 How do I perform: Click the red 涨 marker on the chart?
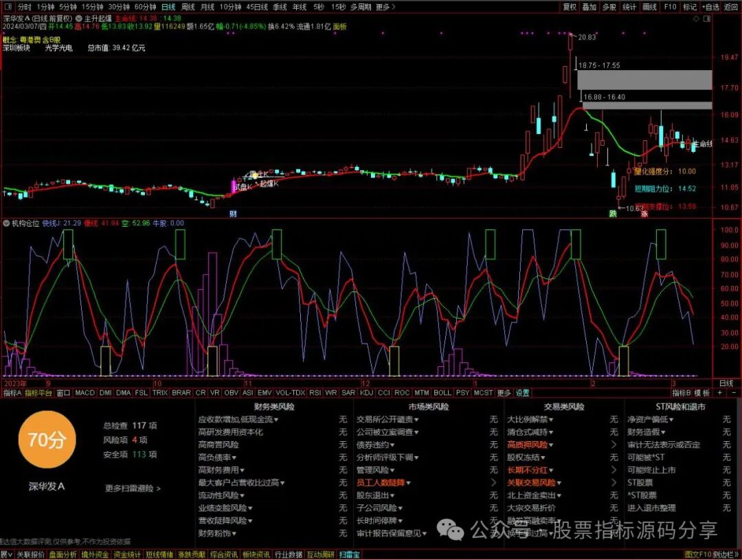click(644, 214)
